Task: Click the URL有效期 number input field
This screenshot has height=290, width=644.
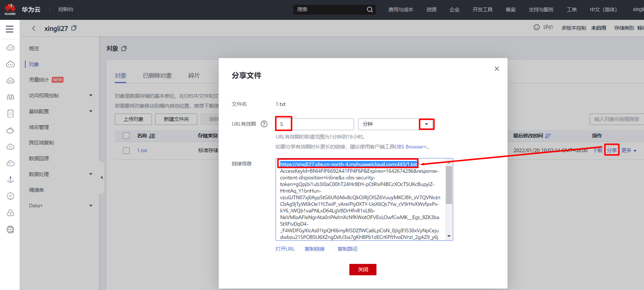Action: pos(315,124)
